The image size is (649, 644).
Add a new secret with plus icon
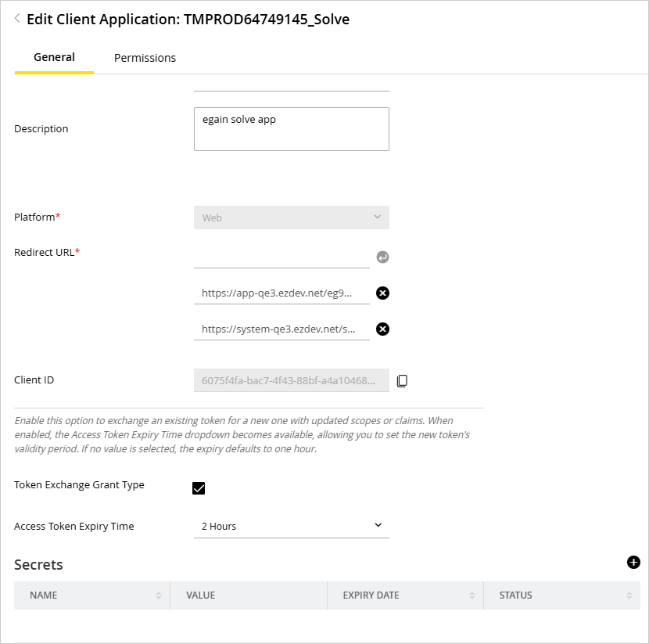(x=633, y=562)
